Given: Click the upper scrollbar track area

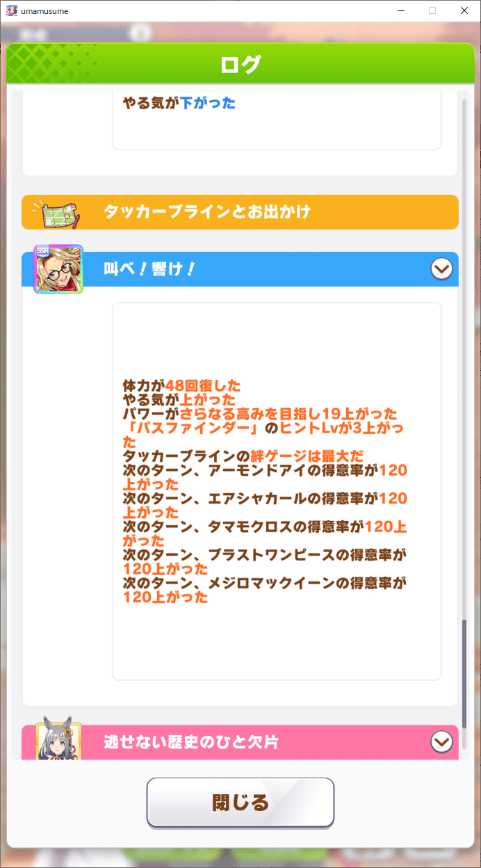Looking at the screenshot, I should (x=464, y=348).
